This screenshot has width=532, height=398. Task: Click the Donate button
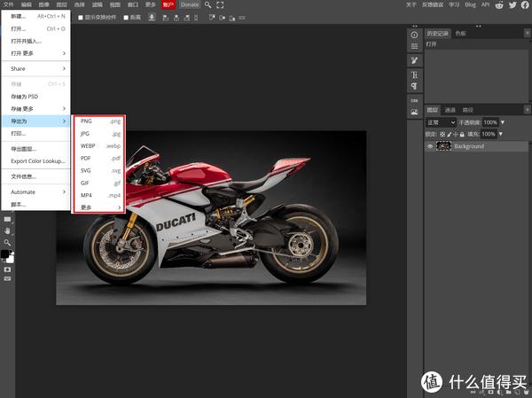click(x=190, y=4)
